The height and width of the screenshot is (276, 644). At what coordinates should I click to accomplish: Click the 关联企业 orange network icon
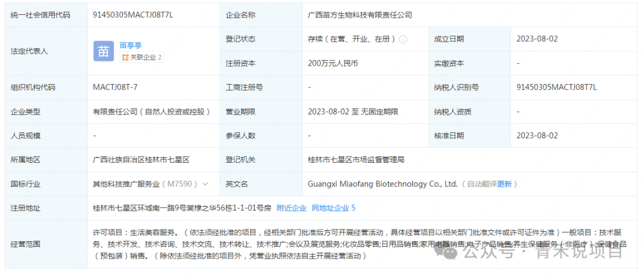[125, 58]
